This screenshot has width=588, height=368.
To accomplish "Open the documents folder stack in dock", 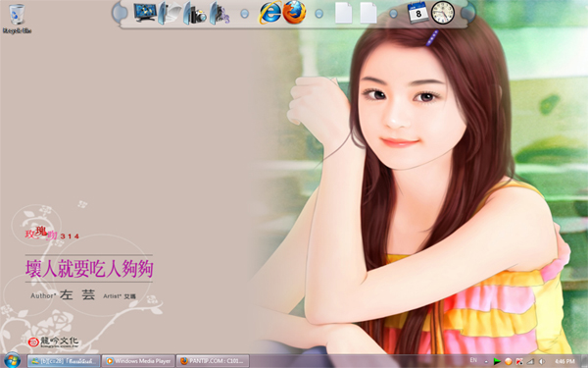I will click(170, 13).
